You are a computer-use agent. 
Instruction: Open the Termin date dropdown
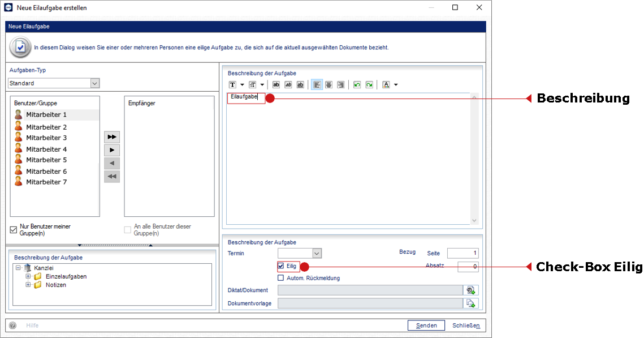point(317,253)
